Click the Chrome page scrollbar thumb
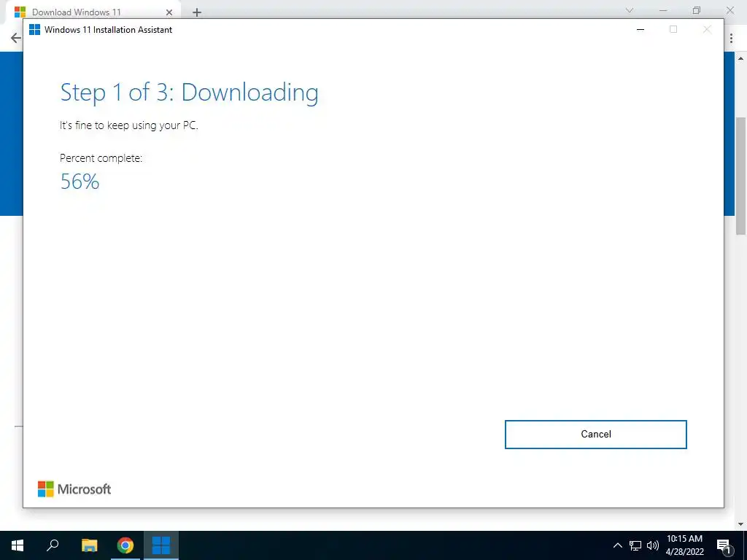Viewport: 747px width, 560px height. (x=741, y=176)
